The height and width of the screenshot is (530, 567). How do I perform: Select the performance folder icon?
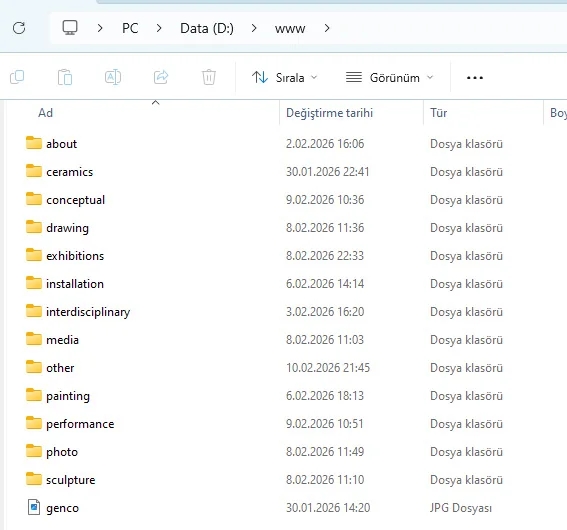coord(34,423)
